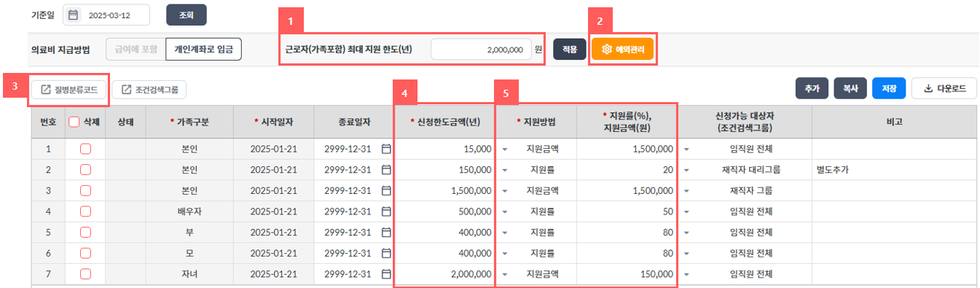Click the 조회 search button
980x288 pixels.
tap(187, 15)
